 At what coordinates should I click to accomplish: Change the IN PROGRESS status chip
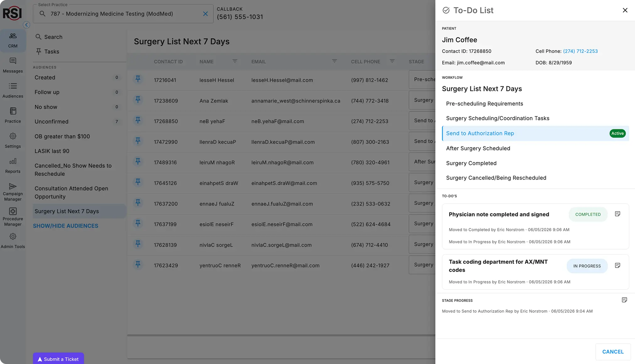(x=587, y=266)
